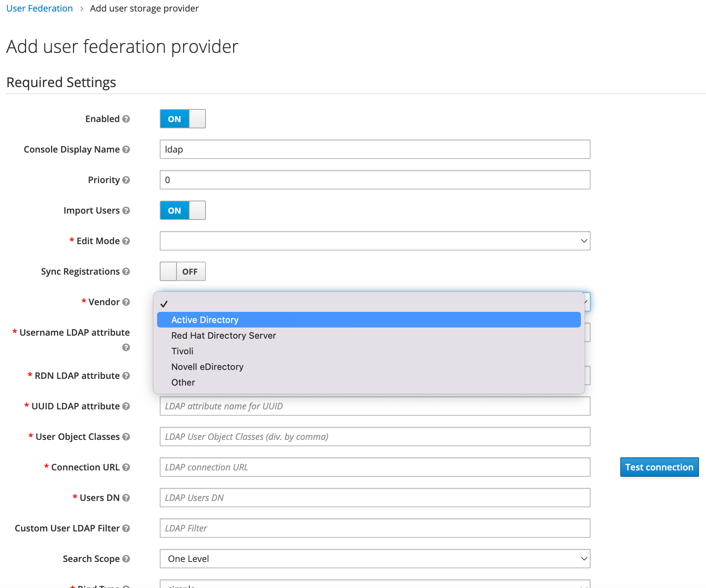Select the blank checked Vendor option

point(369,304)
